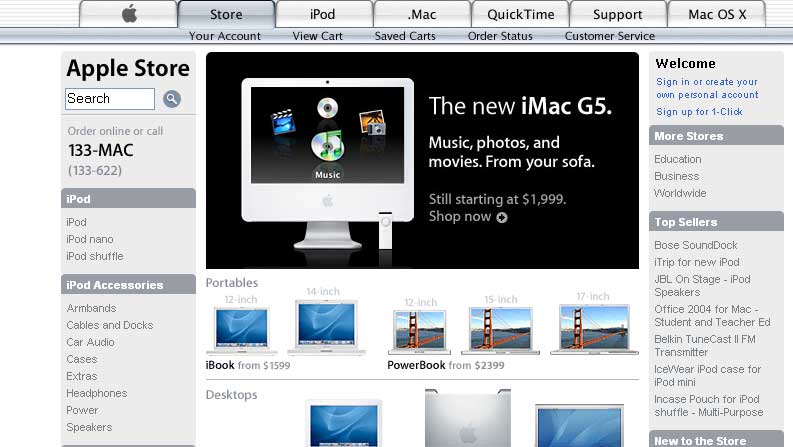Click Sign up for 1-Click
This screenshot has width=793, height=447.
[x=699, y=112]
